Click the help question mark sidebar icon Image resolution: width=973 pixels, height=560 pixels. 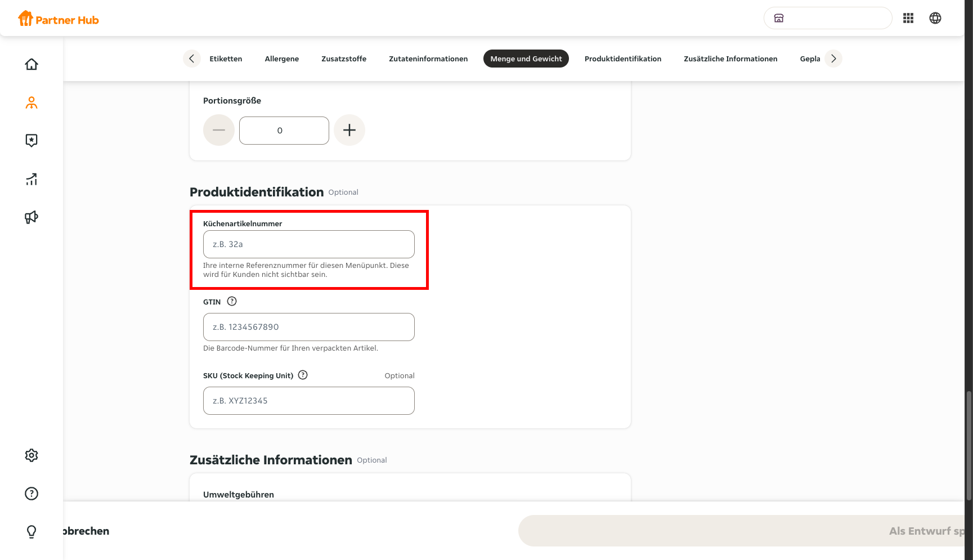click(32, 494)
